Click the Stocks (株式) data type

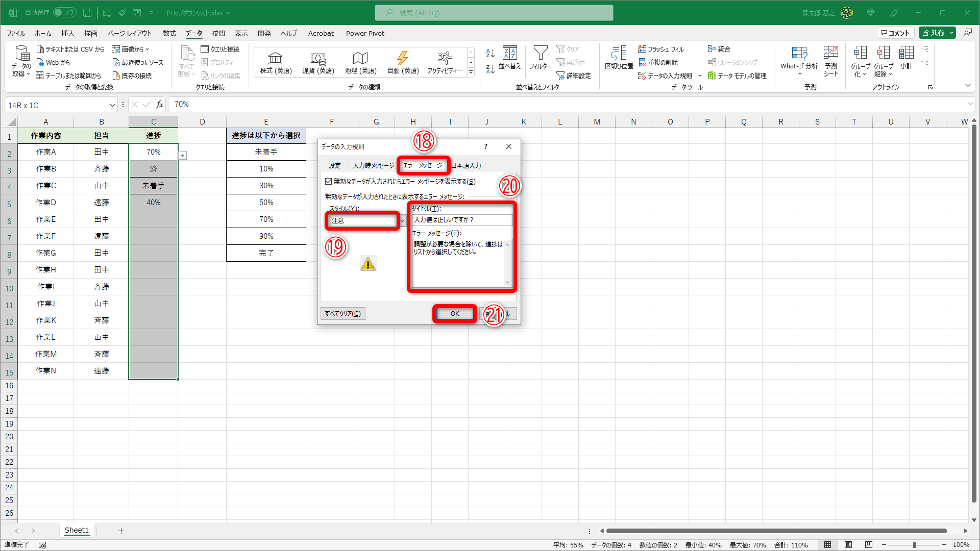pos(276,59)
